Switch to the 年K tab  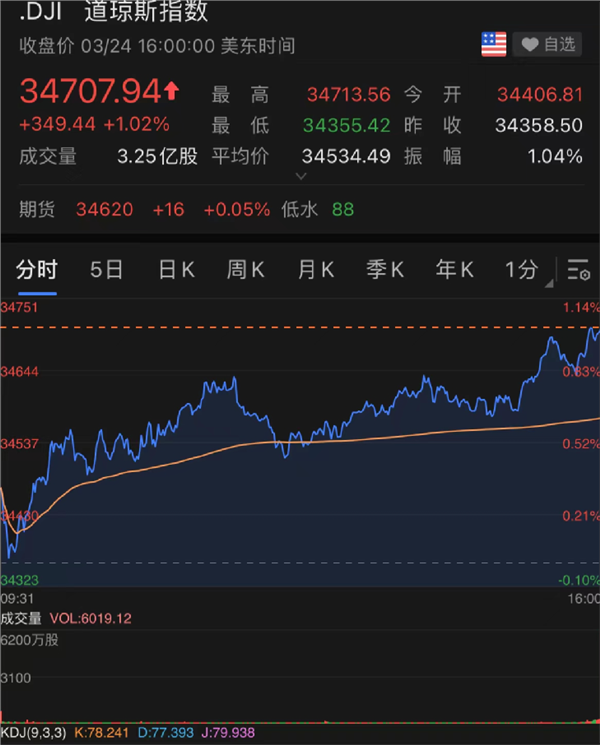(x=455, y=270)
